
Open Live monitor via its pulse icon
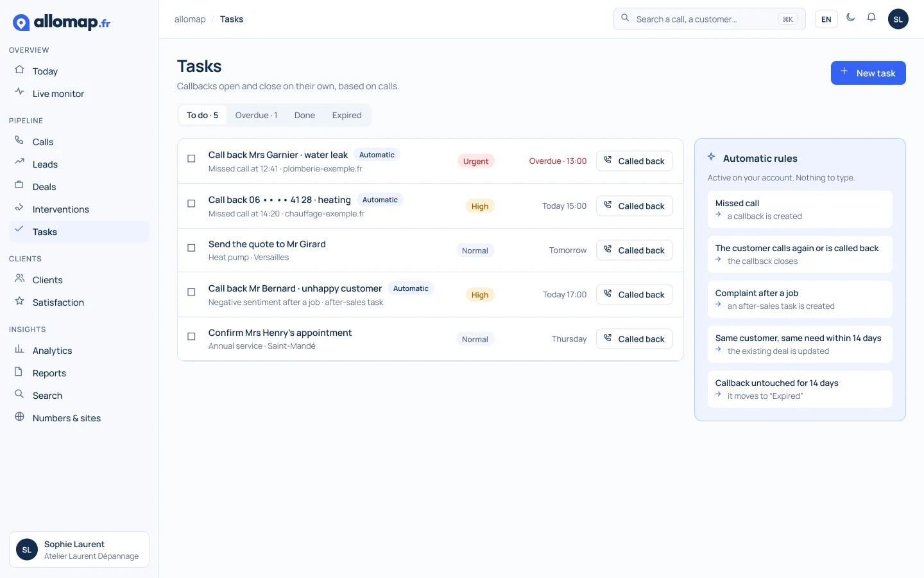pyautogui.click(x=19, y=92)
